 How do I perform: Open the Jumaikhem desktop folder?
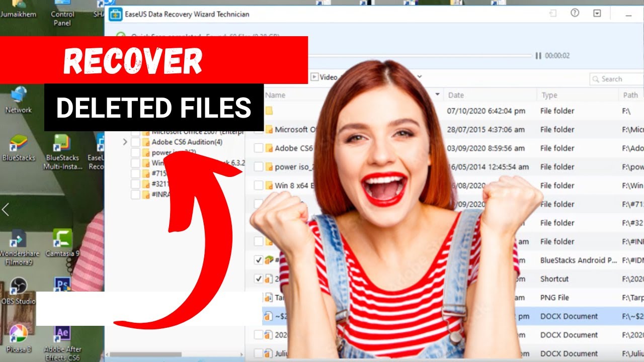click(19, 10)
